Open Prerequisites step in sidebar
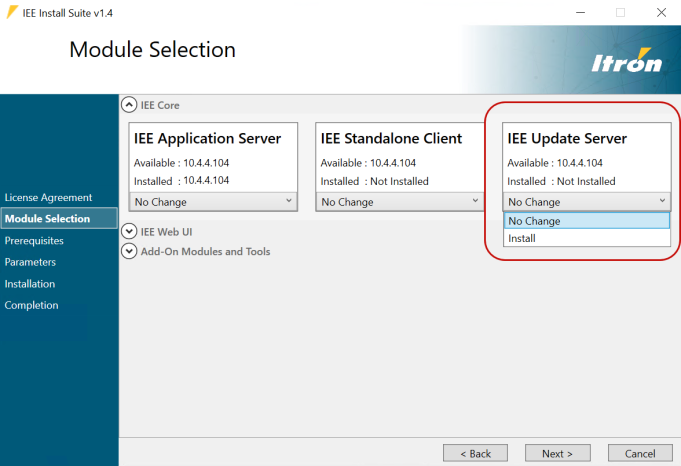 (34, 241)
